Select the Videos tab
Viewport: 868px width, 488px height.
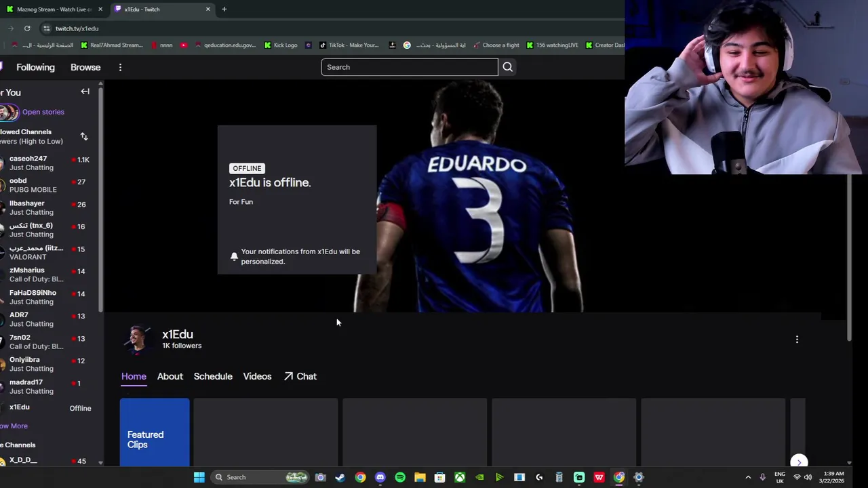(257, 376)
